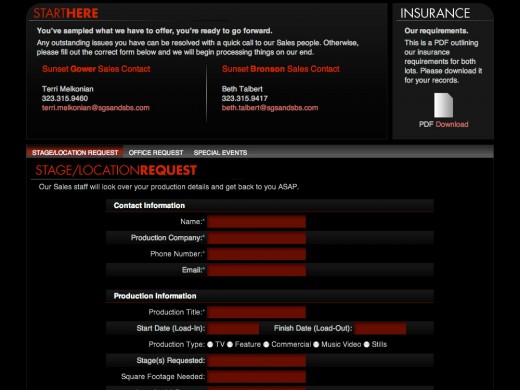Email beth.talbert@sgsandsbs.com link

click(x=270, y=108)
